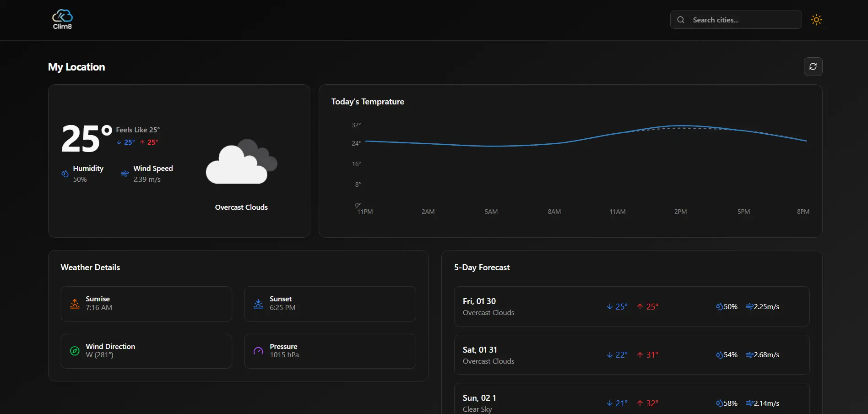
Task: Select the Sun, 02 1 forecast row
Action: 631,401
